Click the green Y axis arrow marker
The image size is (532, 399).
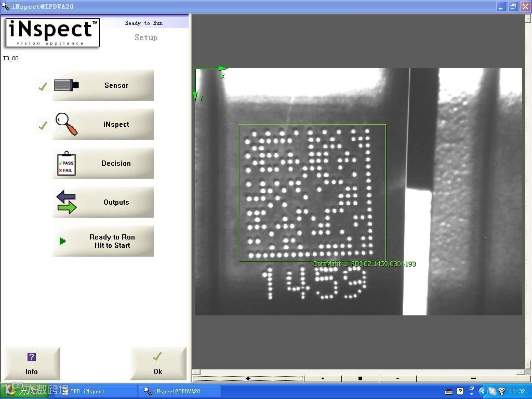[x=195, y=96]
